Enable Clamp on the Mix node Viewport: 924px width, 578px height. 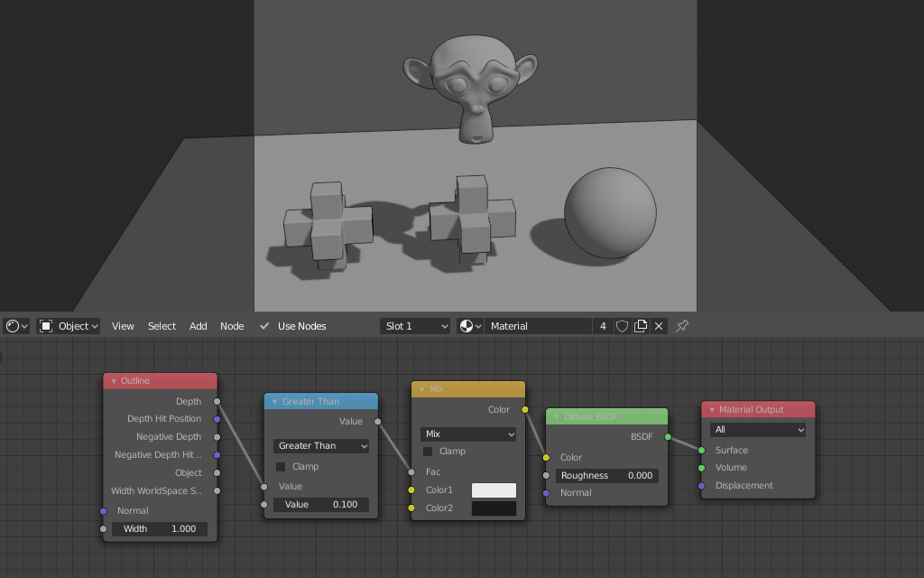428,452
